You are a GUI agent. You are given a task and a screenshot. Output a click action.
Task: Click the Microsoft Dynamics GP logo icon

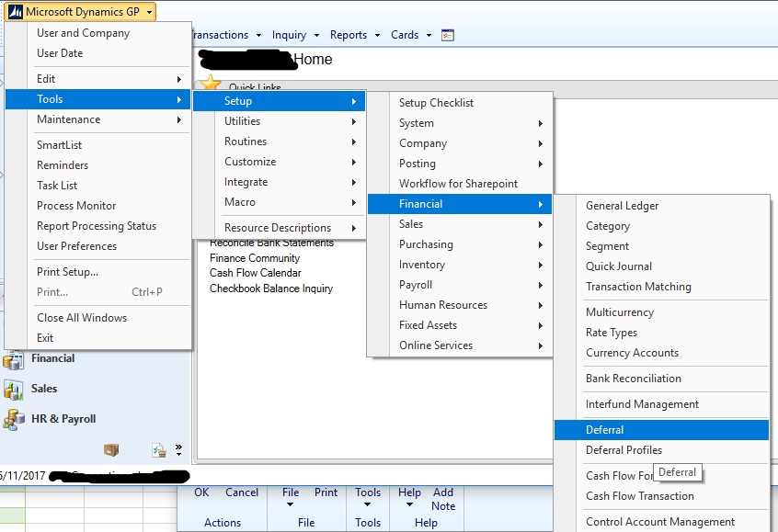(16, 11)
